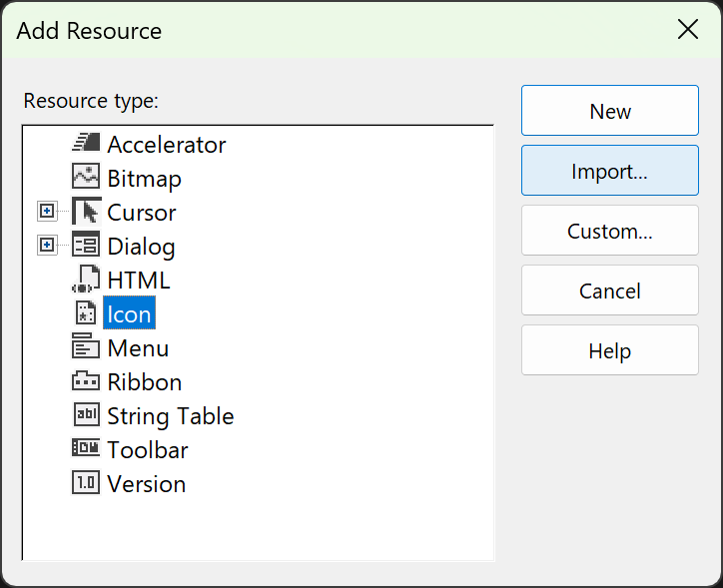Click the Version 1.0 icon
Image resolution: width=723 pixels, height=588 pixels.
tap(86, 483)
